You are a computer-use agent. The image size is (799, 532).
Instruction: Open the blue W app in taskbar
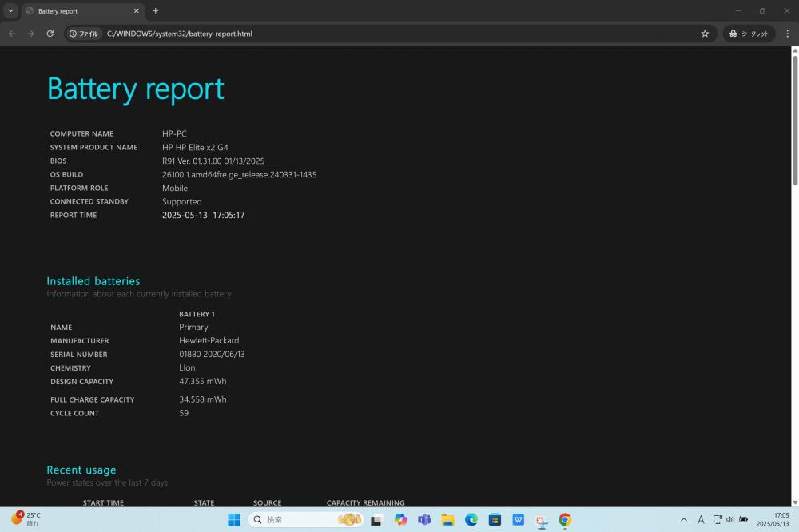click(x=519, y=520)
